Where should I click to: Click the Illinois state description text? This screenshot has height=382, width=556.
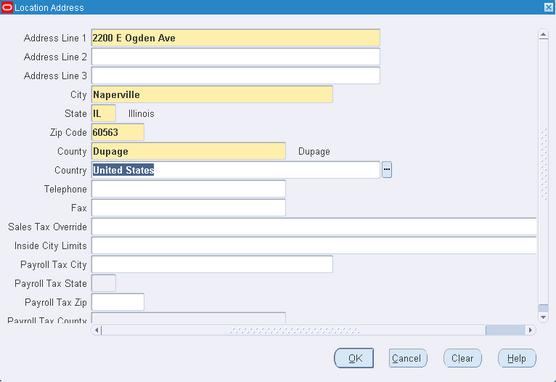[141, 114]
